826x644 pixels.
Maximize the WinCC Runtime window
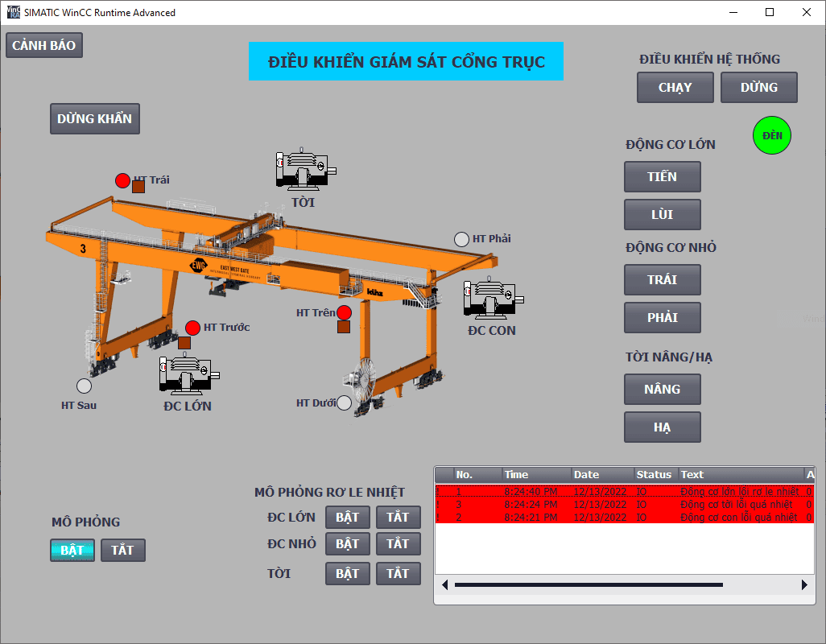point(770,12)
